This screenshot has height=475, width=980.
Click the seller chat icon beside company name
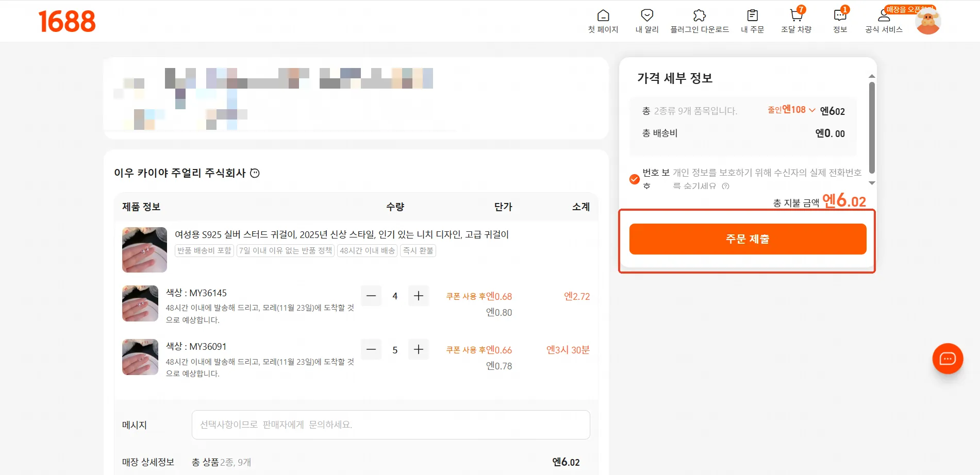(x=255, y=173)
